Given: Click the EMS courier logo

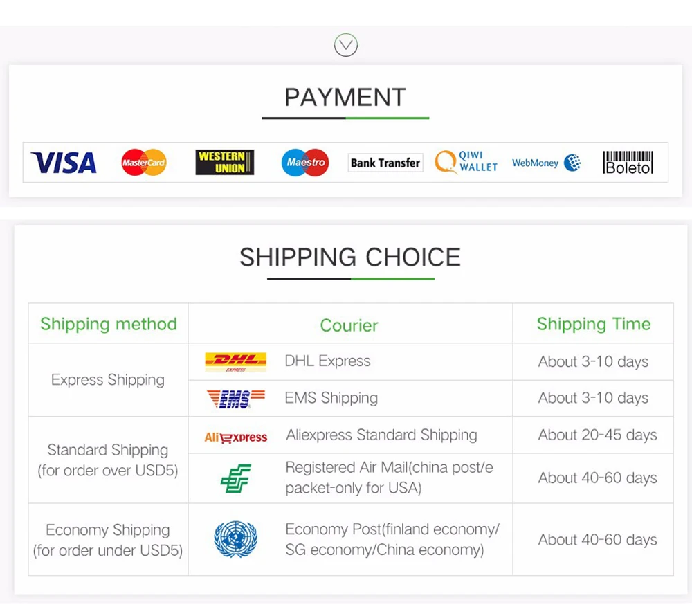Looking at the screenshot, I should 236,399.
